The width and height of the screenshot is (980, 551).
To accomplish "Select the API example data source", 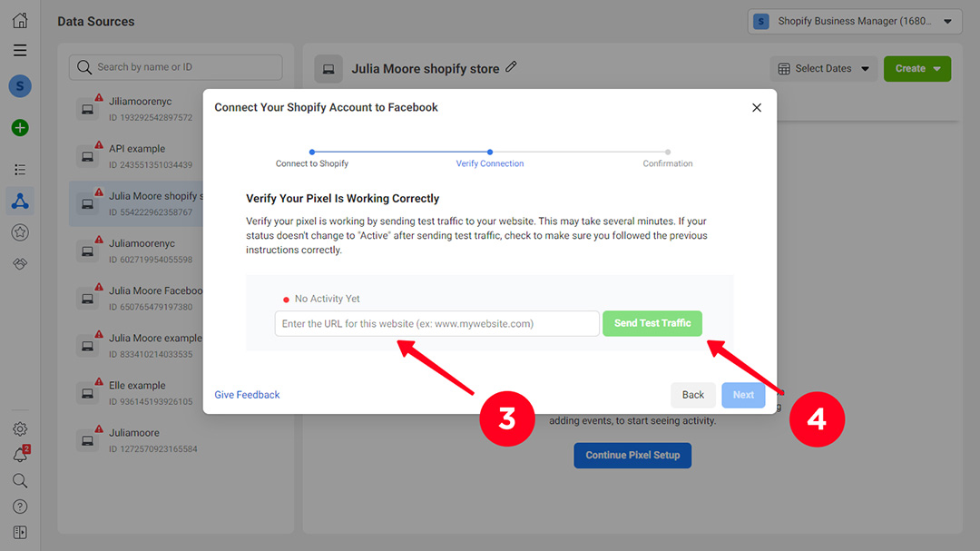I will point(135,156).
